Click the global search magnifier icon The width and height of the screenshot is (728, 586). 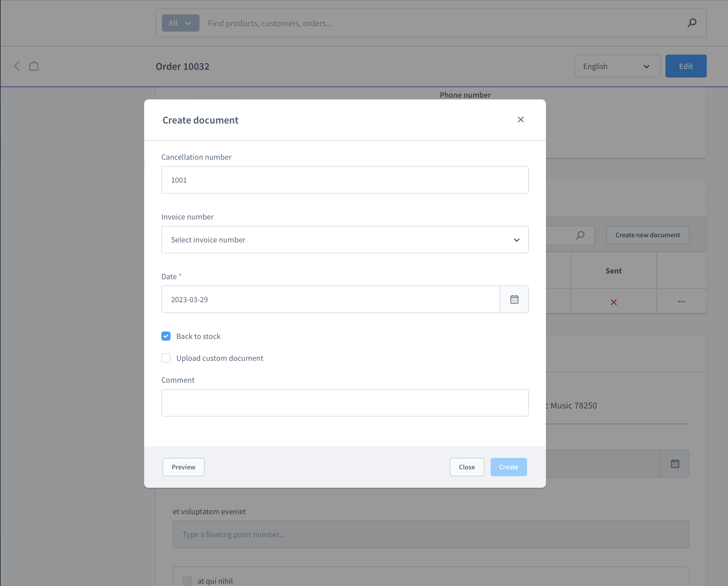(x=692, y=23)
